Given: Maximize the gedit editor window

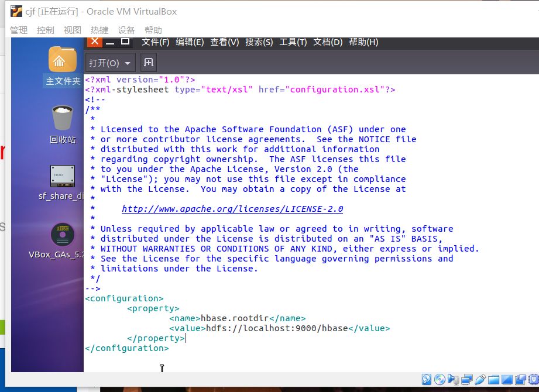Looking at the screenshot, I should tap(125, 42).
